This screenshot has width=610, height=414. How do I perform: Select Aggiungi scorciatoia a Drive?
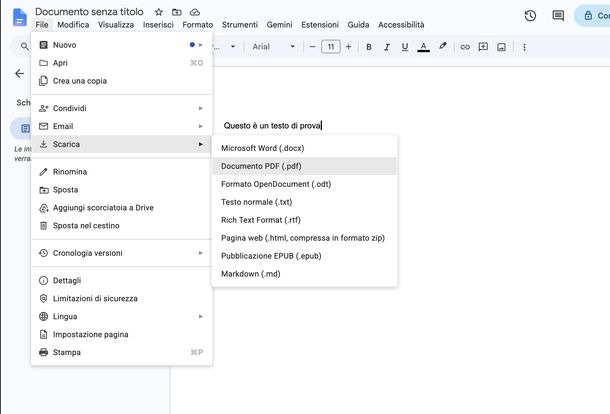[121, 207]
